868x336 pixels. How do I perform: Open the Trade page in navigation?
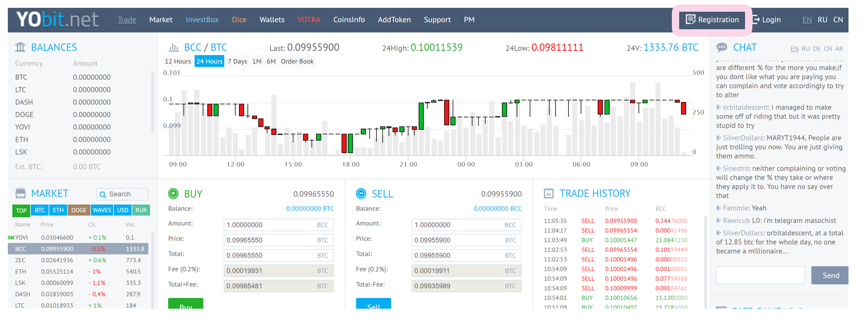[127, 20]
